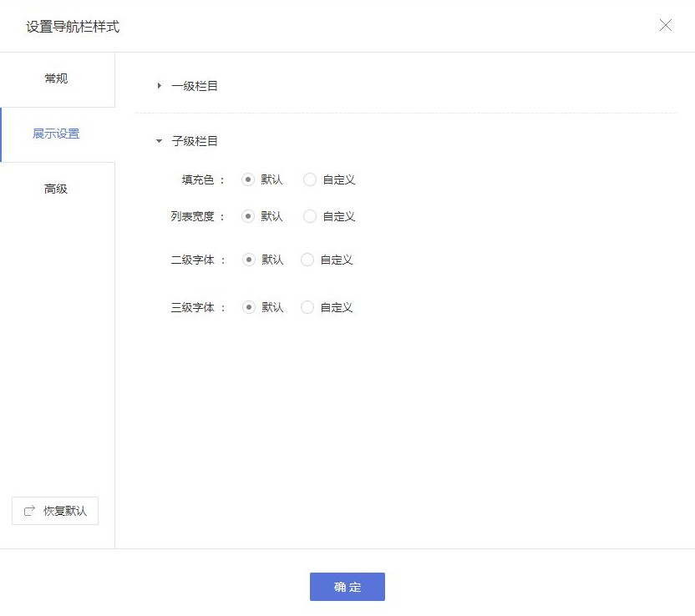The height and width of the screenshot is (616, 695).
Task: Select 默认 radio for 二级字体
Action: click(248, 260)
